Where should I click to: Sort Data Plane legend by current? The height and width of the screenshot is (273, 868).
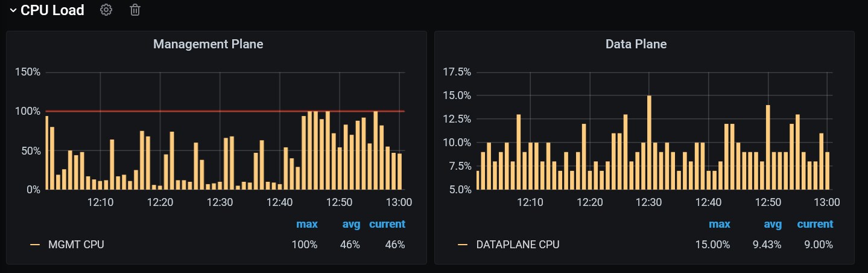click(815, 224)
